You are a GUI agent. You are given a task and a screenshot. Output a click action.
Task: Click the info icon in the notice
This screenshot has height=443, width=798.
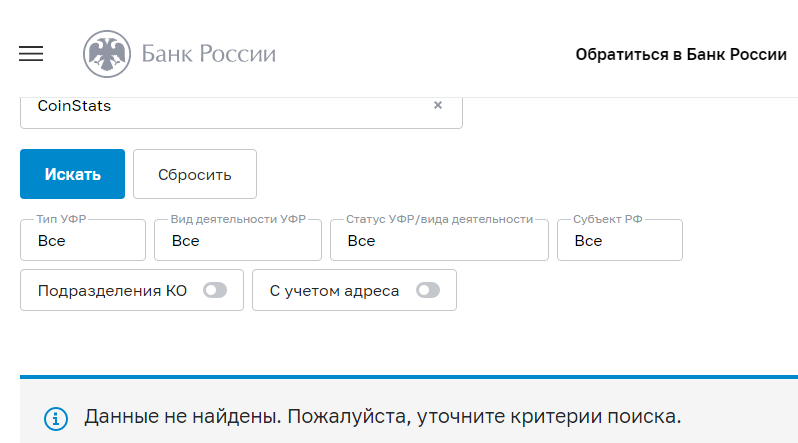(55, 416)
